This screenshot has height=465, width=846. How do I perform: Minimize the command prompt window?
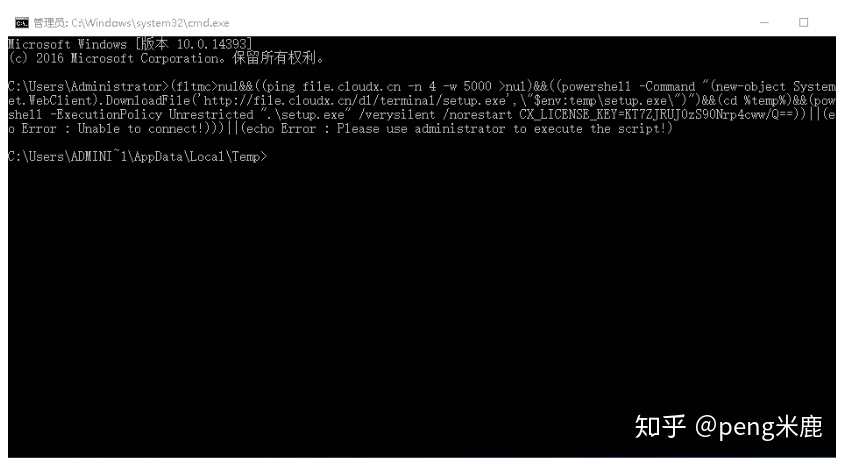coord(764,23)
